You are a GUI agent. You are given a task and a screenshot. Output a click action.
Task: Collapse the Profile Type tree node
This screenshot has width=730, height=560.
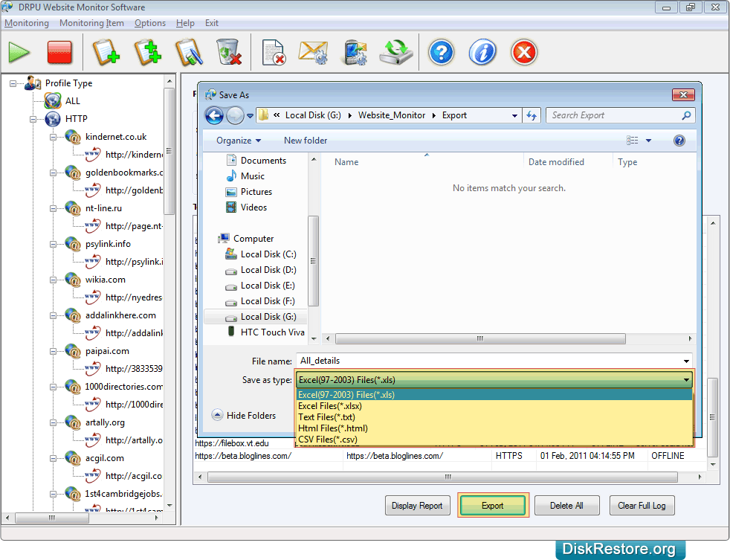[x=13, y=83]
